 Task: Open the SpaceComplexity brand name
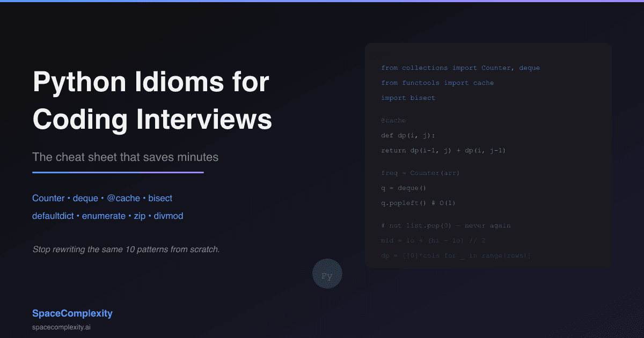(x=72, y=313)
